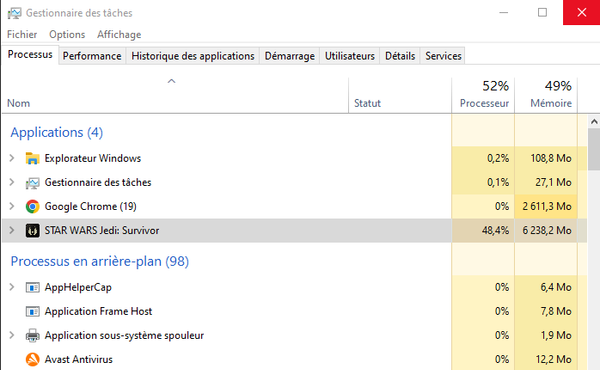600x370 pixels.
Task: Click the Gestionnaire des tâches row icon
Action: 33,183
